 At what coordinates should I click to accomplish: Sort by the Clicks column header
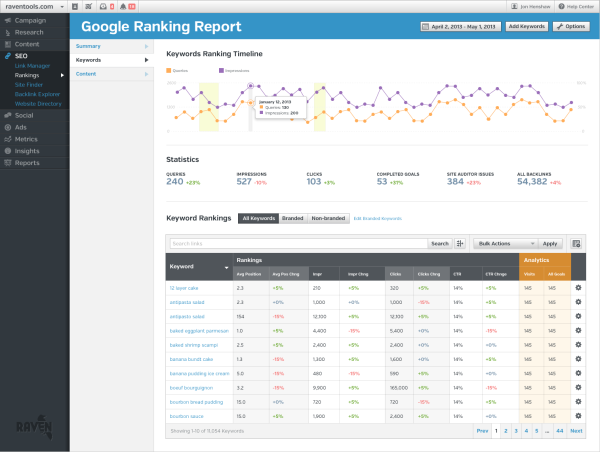[x=399, y=274]
